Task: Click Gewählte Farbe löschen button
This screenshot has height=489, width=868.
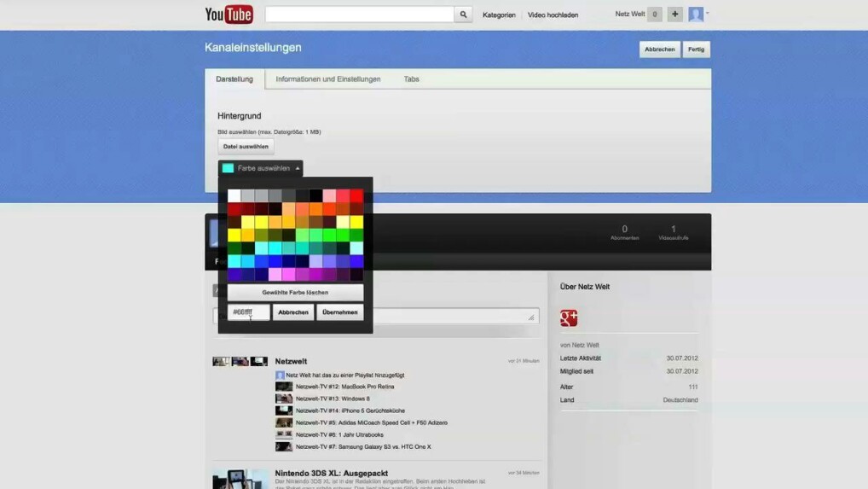Action: [x=295, y=292]
